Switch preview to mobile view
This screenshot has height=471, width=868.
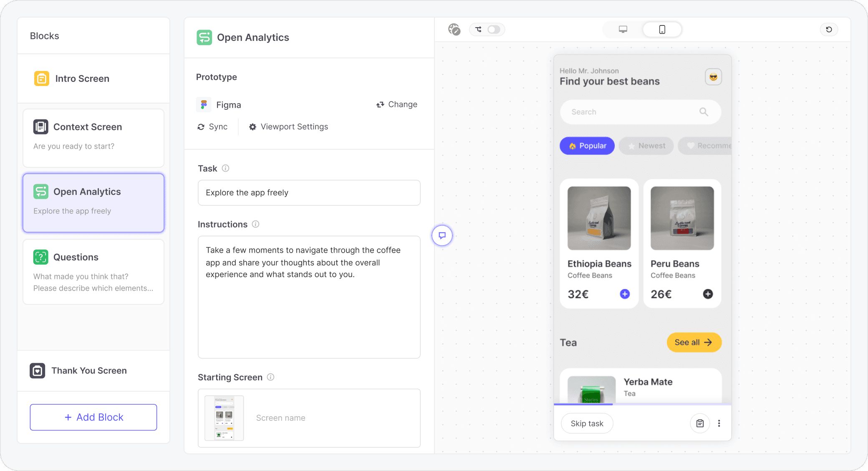[662, 29]
